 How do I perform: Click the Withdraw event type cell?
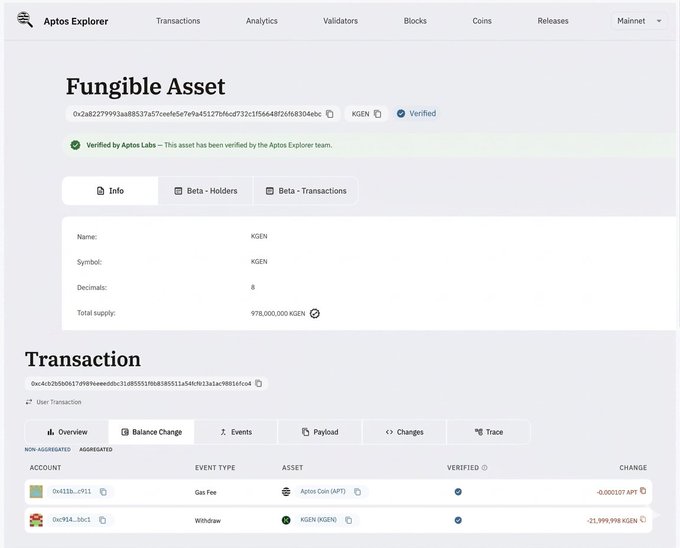tap(208, 521)
